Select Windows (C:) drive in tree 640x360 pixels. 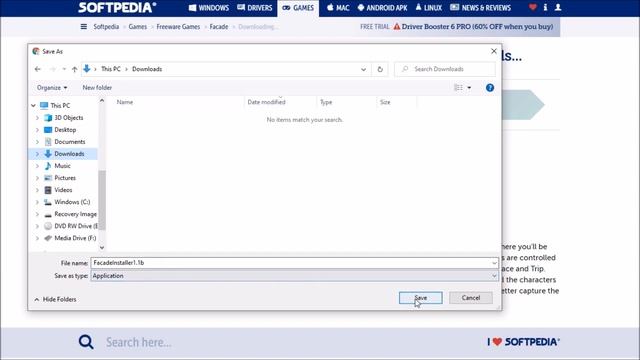[72, 202]
